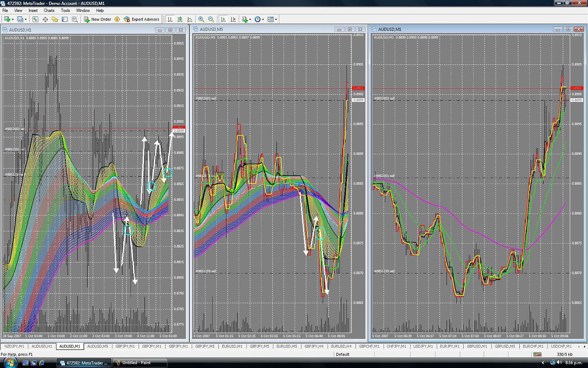Toggle Expert Advisors on or off

(x=142, y=19)
